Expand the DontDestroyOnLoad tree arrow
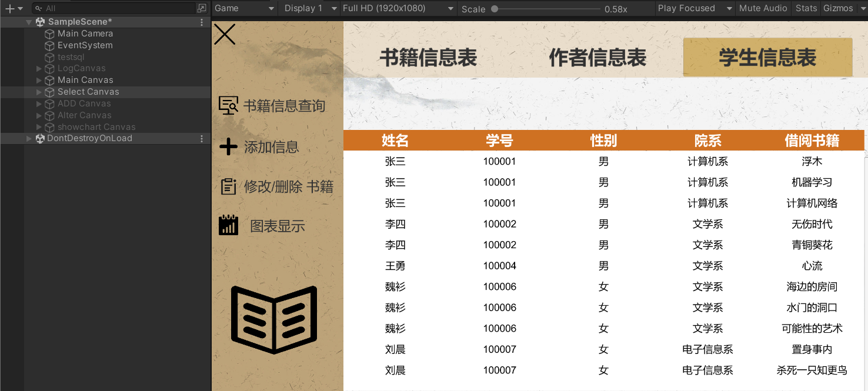868x391 pixels. click(x=29, y=139)
